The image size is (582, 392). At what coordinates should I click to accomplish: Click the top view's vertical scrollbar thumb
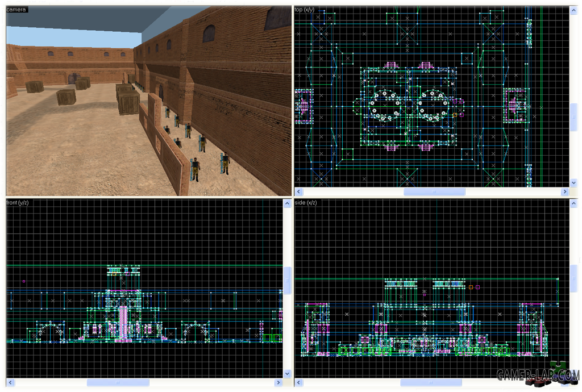[x=574, y=116]
